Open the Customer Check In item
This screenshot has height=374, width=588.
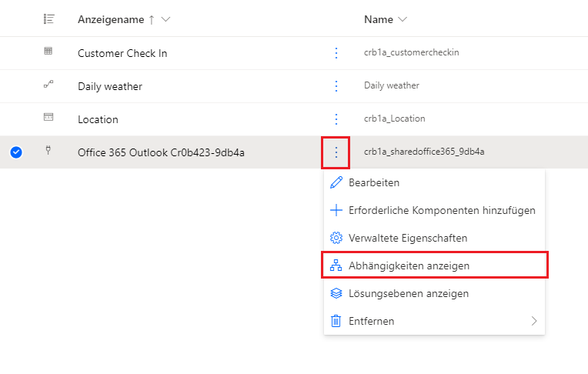point(122,53)
